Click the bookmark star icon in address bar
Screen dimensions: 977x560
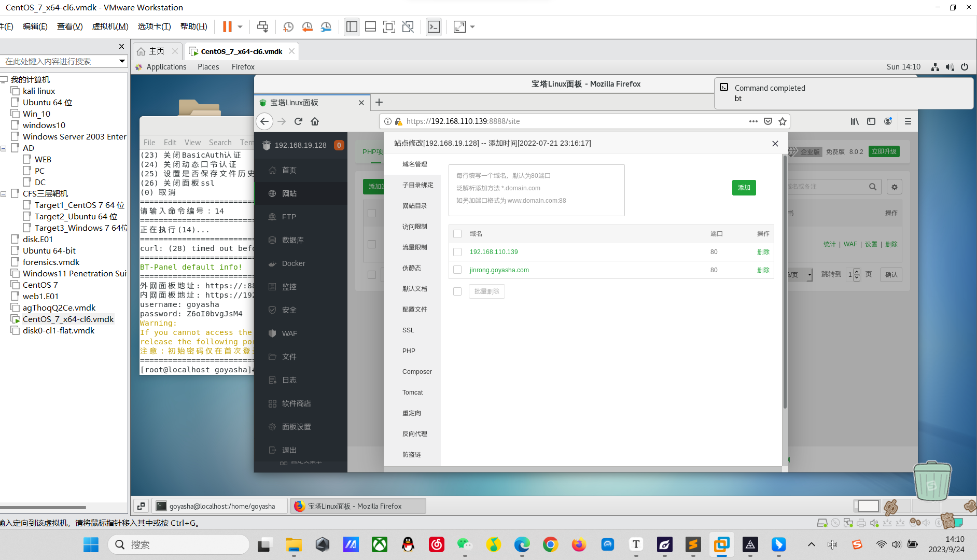[783, 121]
